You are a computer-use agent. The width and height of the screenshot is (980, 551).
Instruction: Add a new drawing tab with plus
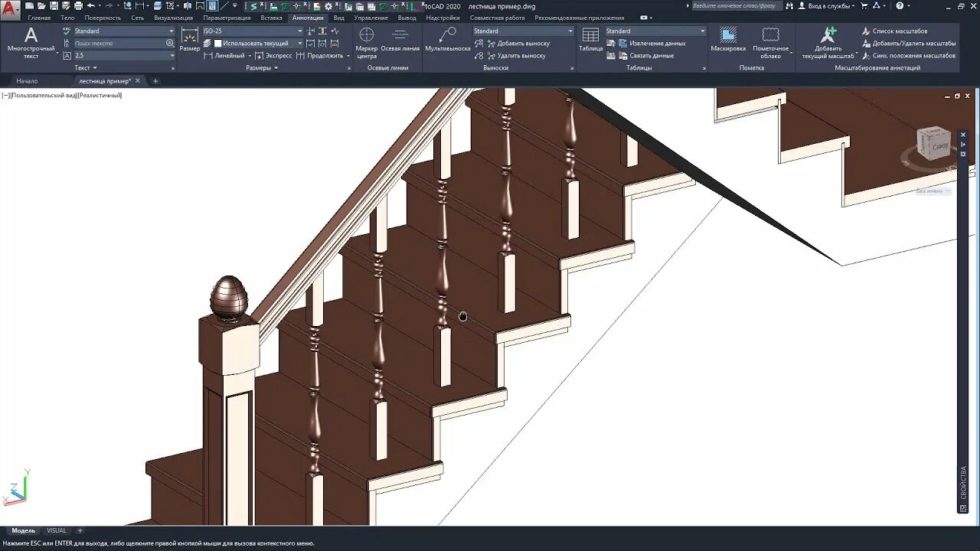pyautogui.click(x=155, y=80)
